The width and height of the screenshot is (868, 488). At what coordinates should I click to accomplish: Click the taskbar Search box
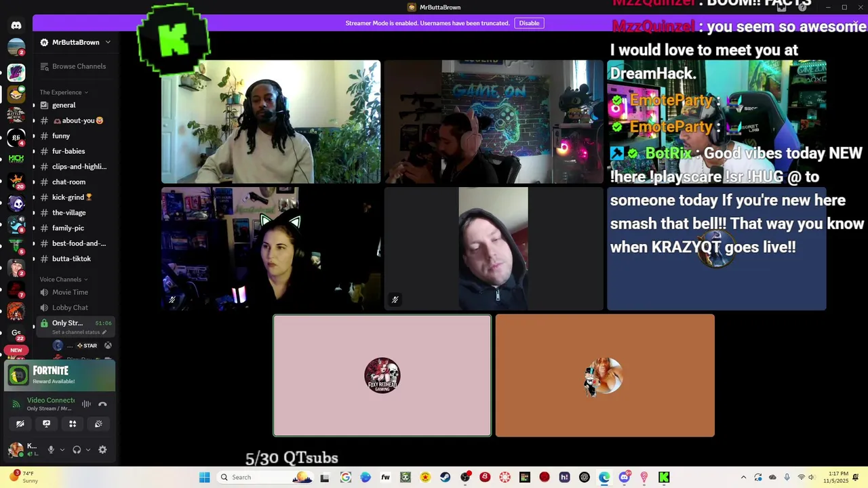(266, 477)
